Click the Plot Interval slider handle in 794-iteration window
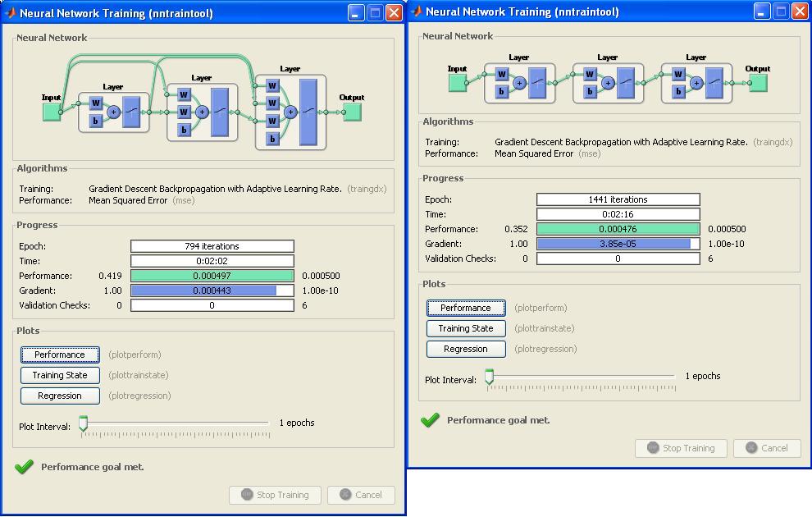The height and width of the screenshot is (517, 812). [83, 423]
